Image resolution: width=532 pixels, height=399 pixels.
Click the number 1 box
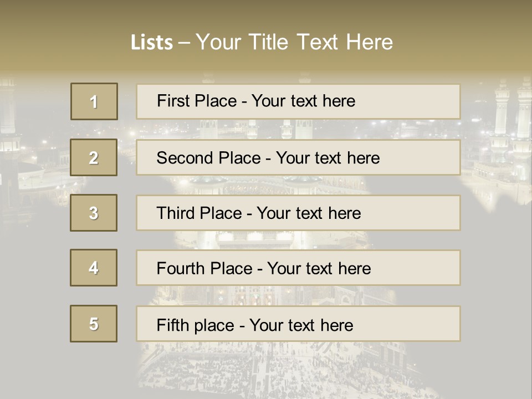94,101
